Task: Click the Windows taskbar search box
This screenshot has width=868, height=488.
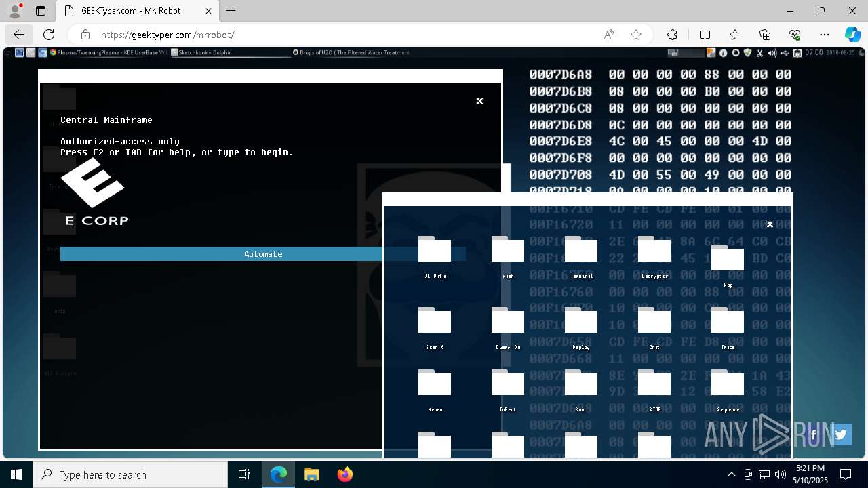Action: pos(130,474)
